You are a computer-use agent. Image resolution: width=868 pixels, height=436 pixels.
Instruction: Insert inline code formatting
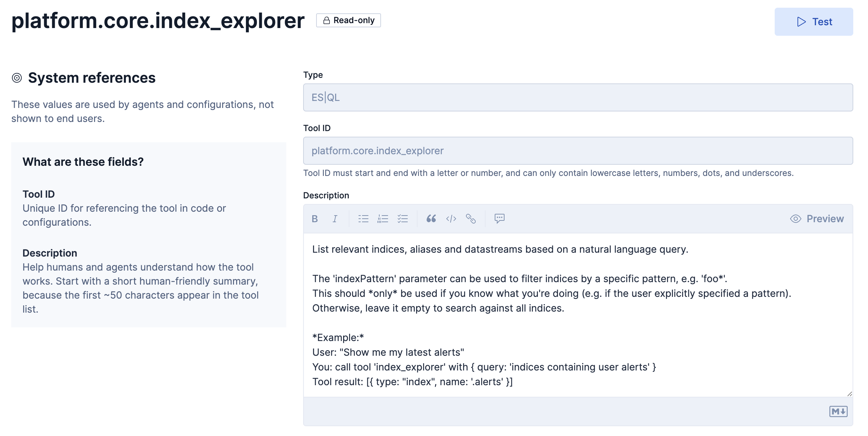(451, 219)
